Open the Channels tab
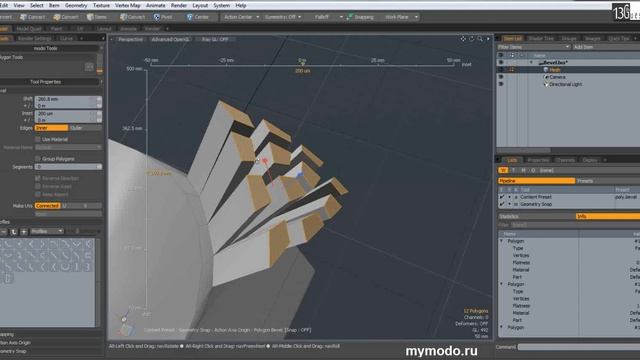The width and height of the screenshot is (640, 360). coord(565,160)
